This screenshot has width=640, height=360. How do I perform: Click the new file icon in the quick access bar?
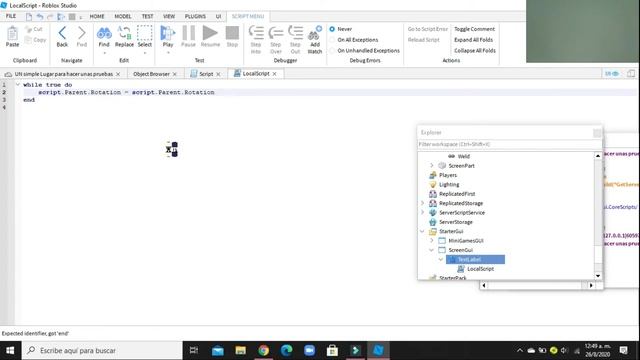[29, 17]
